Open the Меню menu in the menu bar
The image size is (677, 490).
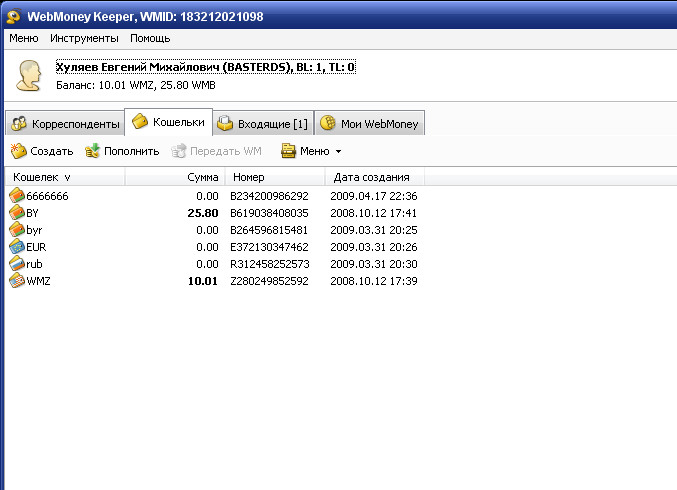point(24,38)
